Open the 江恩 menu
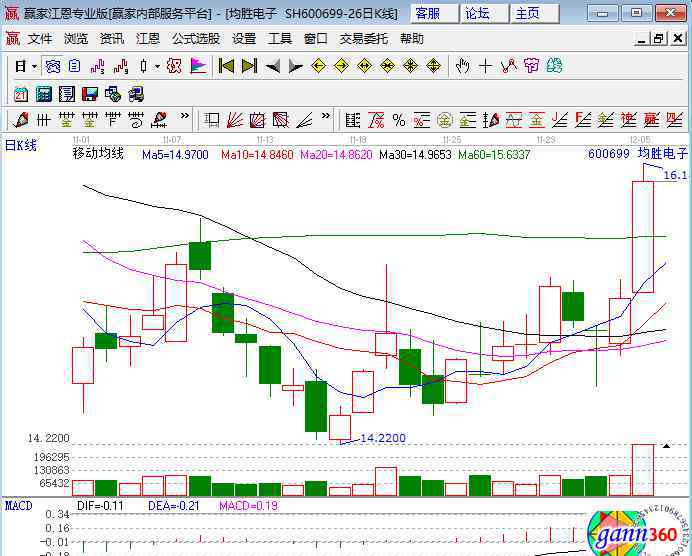This screenshot has height=556, width=692. 148,38
